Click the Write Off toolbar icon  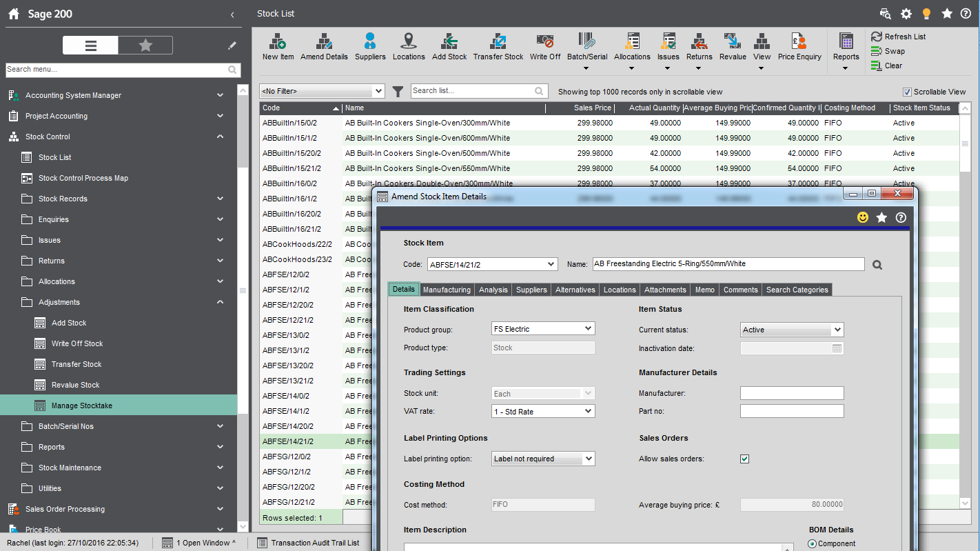point(545,47)
